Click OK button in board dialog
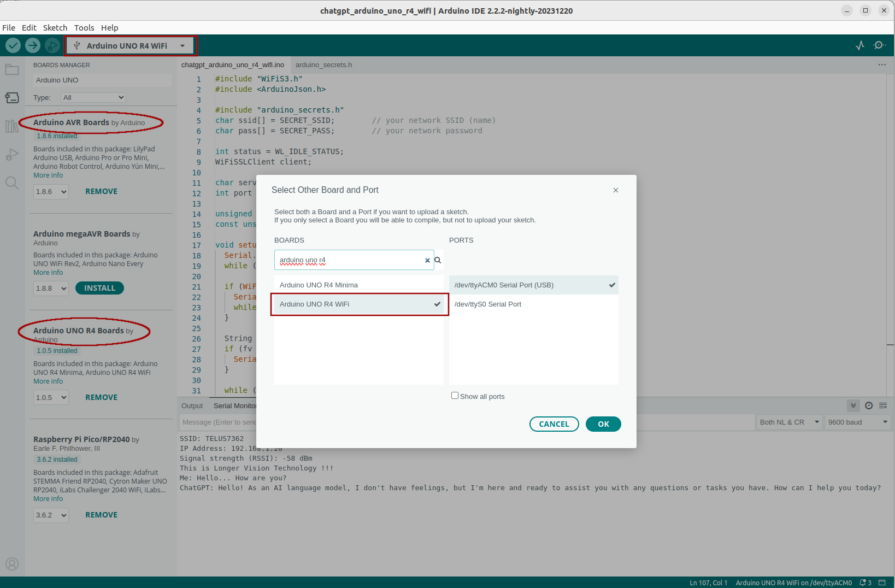Viewport: 895px width, 588px height. [603, 424]
